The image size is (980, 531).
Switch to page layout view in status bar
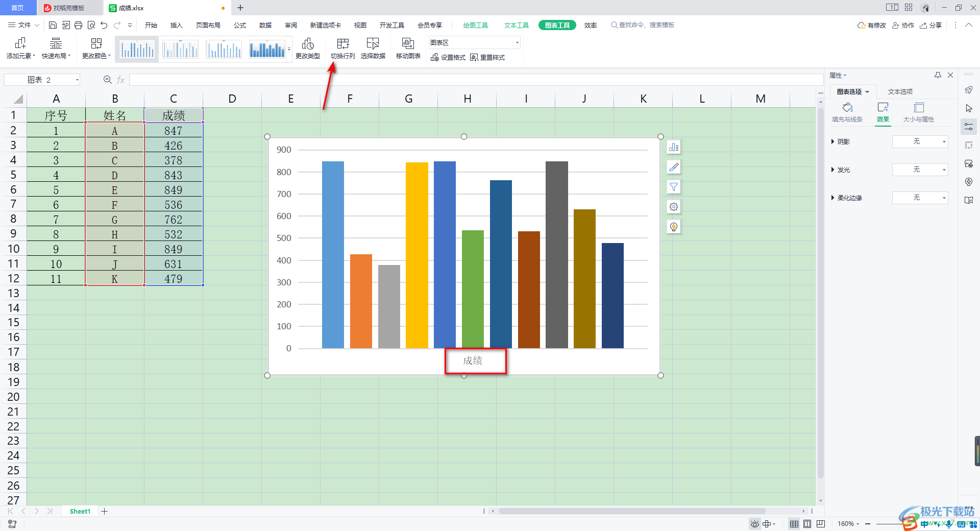tap(807, 524)
